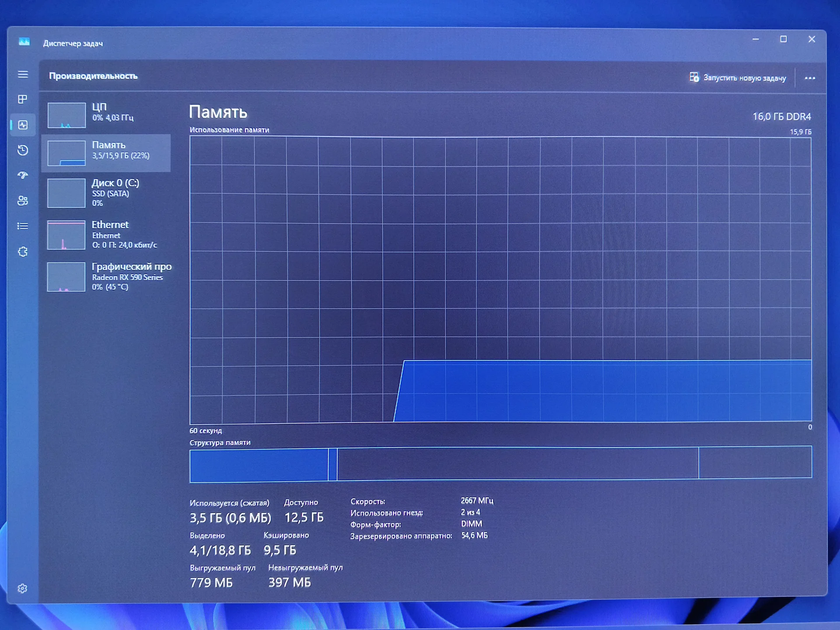
Task: Click the Диск 0 mini graph thumbnail
Action: click(x=66, y=193)
